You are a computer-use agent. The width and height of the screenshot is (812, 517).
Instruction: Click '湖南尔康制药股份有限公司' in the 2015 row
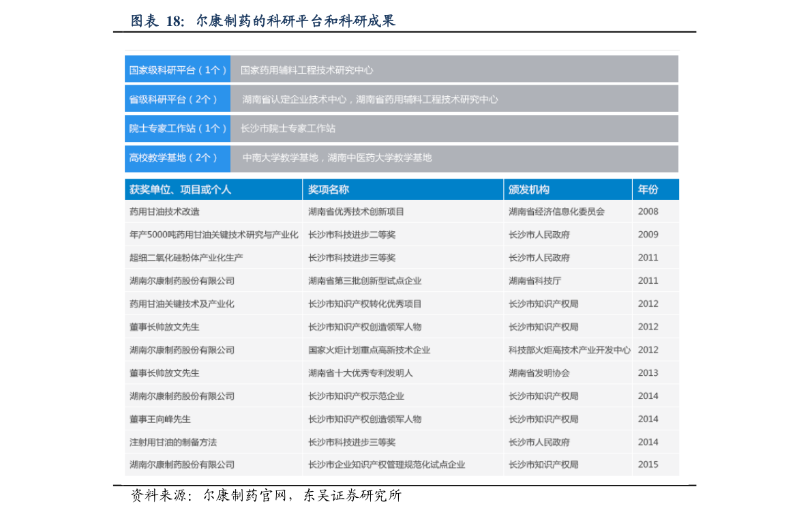[x=182, y=464]
